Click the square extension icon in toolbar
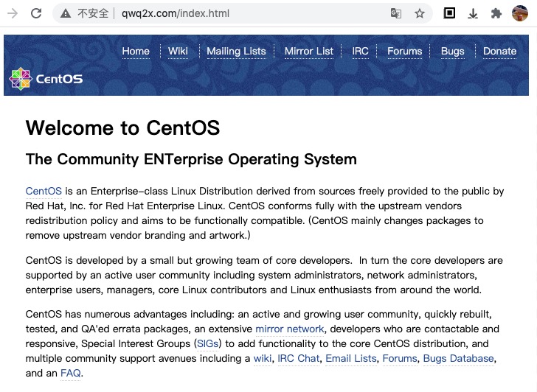 point(449,13)
